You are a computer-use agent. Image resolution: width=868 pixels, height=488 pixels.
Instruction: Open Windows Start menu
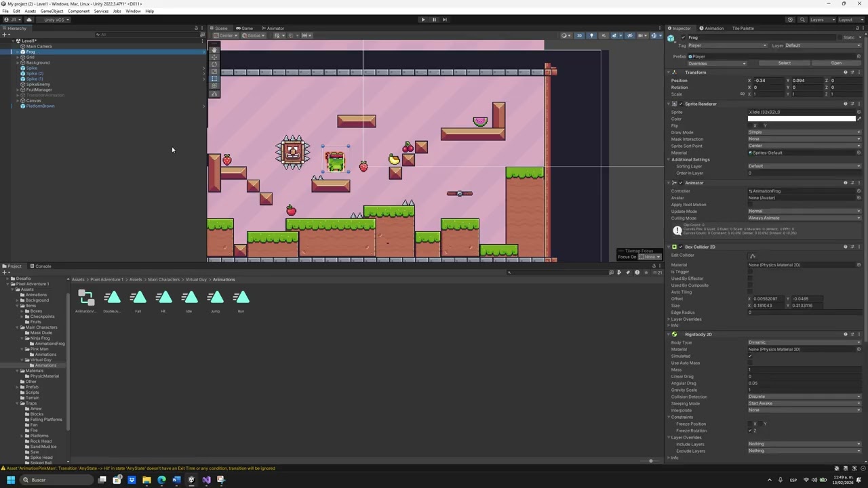coord(11,480)
